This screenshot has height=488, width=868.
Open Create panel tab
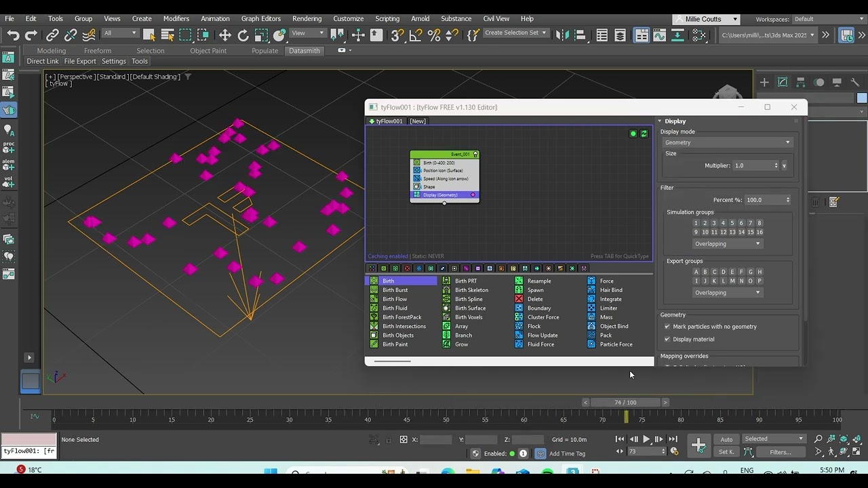pyautogui.click(x=764, y=82)
